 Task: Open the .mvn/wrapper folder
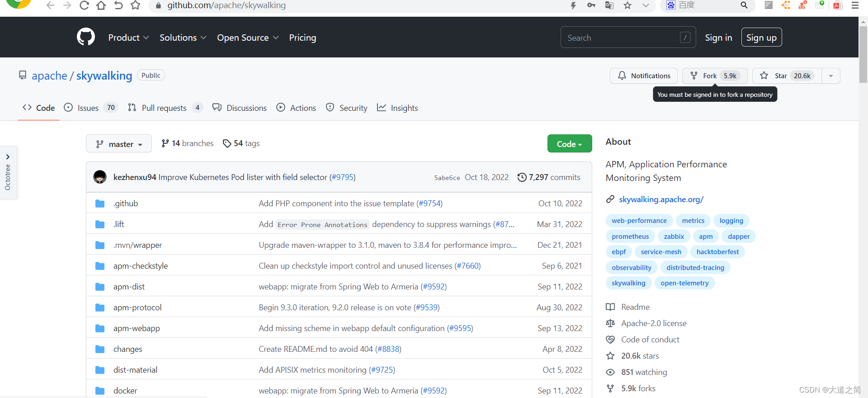click(137, 245)
